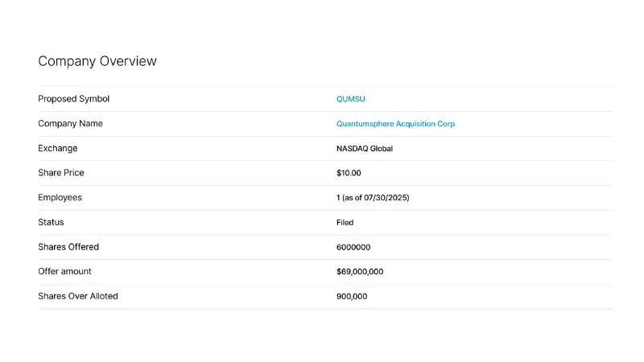The width and height of the screenshot is (644, 362).
Task: Click the Filed status value
Action: pos(345,223)
